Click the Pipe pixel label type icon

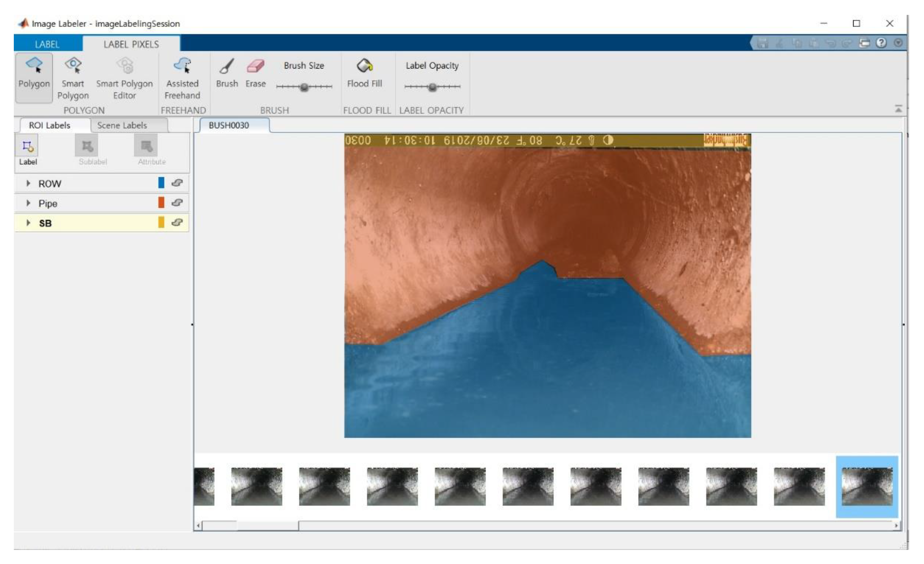pos(177,203)
